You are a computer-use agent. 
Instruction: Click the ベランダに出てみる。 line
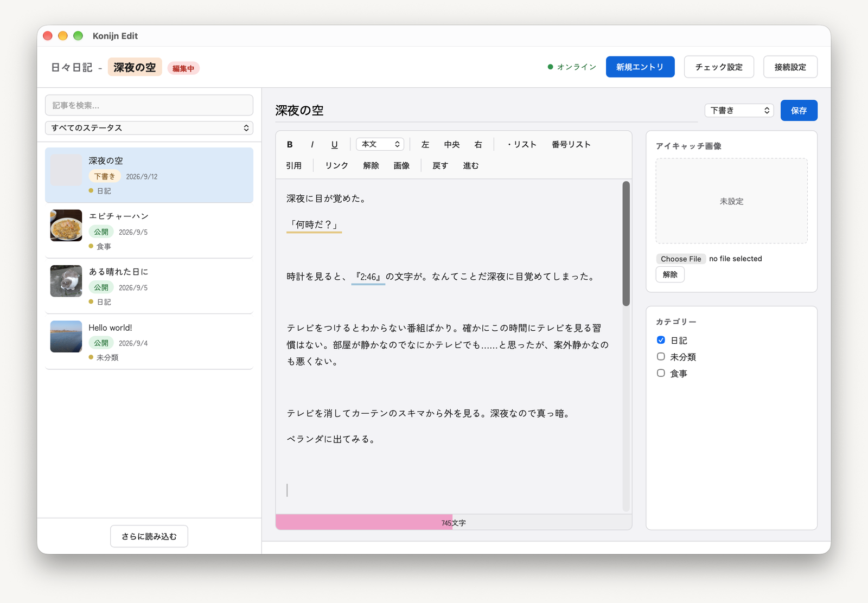332,439
